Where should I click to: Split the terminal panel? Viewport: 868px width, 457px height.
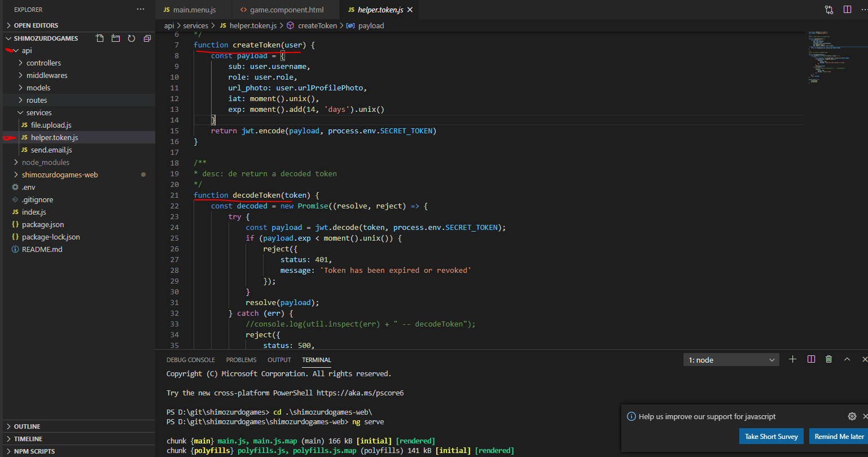point(811,359)
